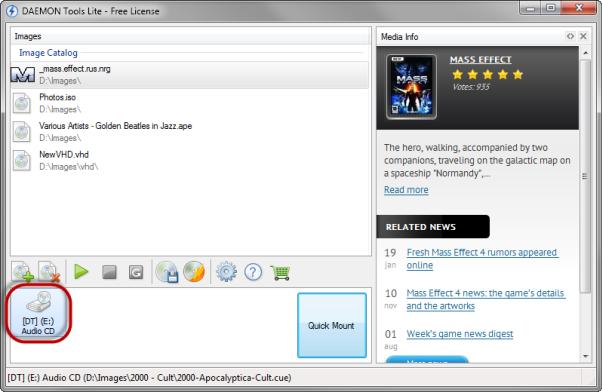
Task: Click the Images column header
Action: (190, 36)
